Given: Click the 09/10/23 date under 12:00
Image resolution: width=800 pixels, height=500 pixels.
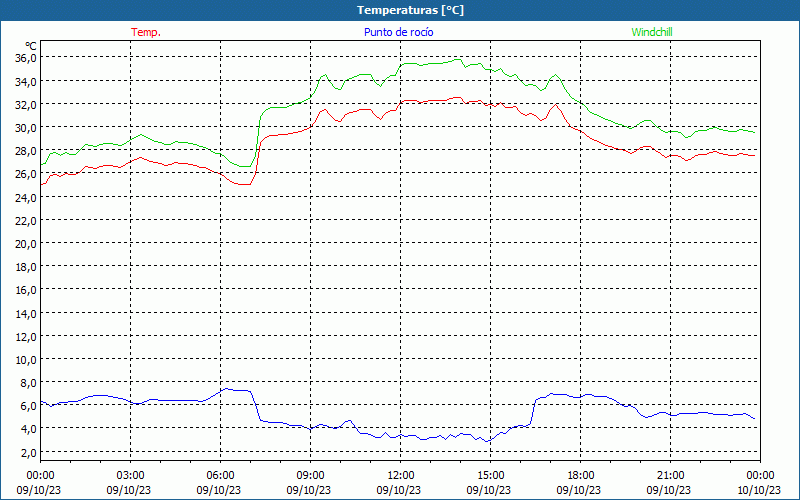Looking at the screenshot, I should tap(399, 490).
